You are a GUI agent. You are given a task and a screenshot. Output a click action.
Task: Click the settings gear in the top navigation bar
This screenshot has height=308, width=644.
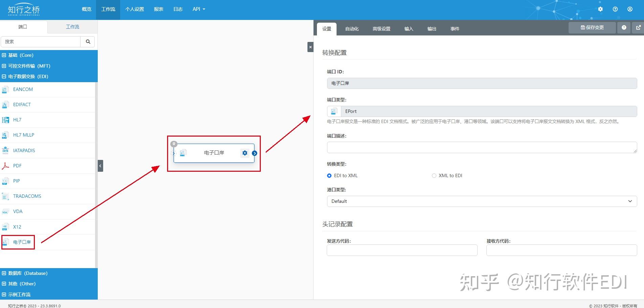click(600, 9)
